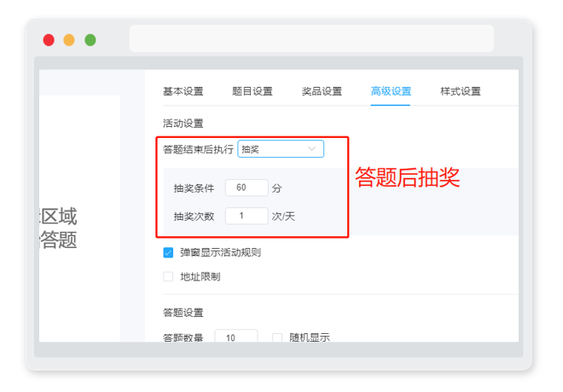Image resolution: width=563 pixels, height=392 pixels.
Task: Click the 答题结束后执行 label
Action: (198, 149)
